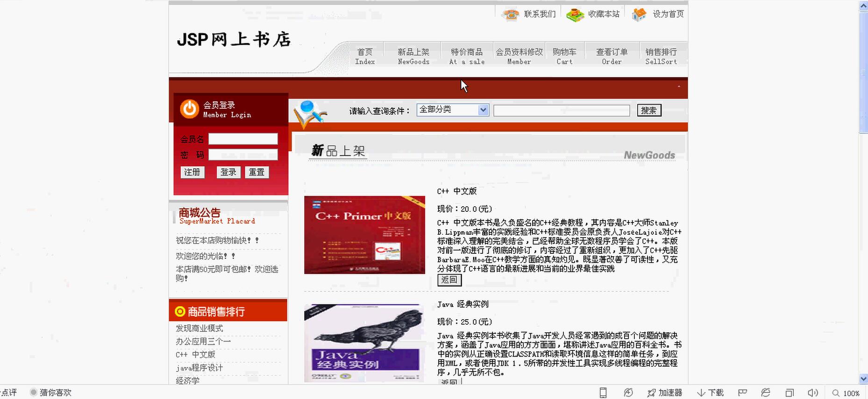
Task: Open C++ 中文版 in sales ranking
Action: pos(195,354)
